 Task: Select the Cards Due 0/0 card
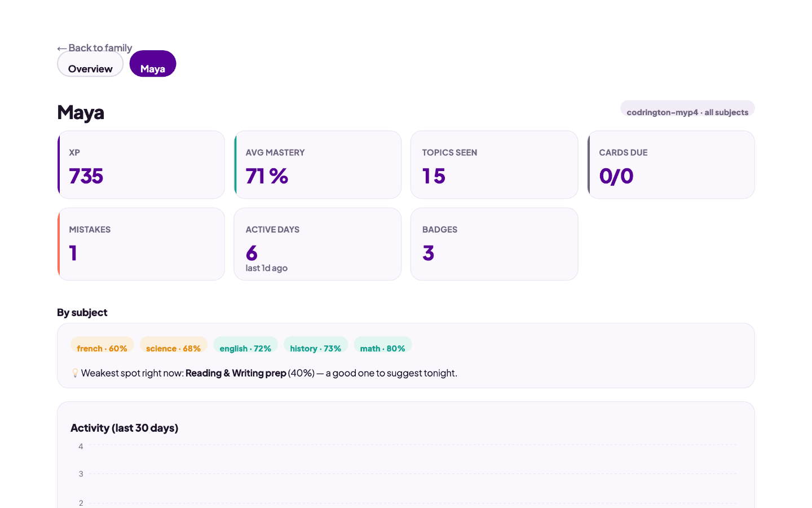coord(671,165)
